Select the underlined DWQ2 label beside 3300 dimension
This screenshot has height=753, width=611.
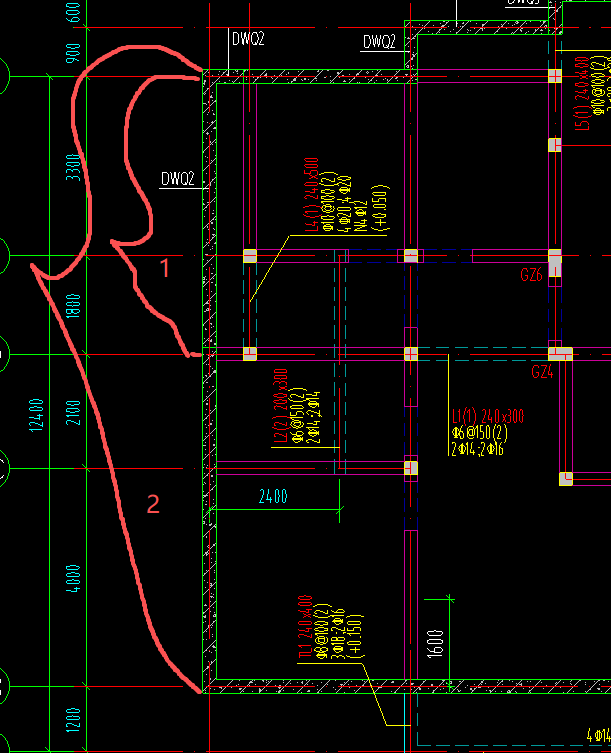[178, 179]
